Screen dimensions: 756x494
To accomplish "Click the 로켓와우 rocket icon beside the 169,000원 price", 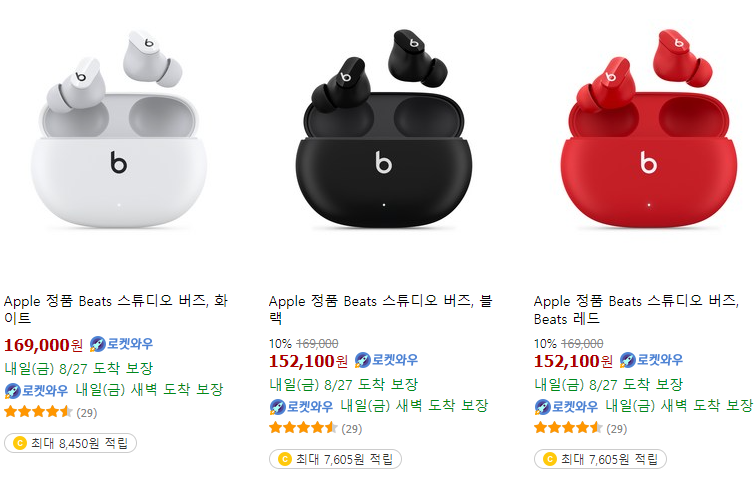I will coord(97,344).
